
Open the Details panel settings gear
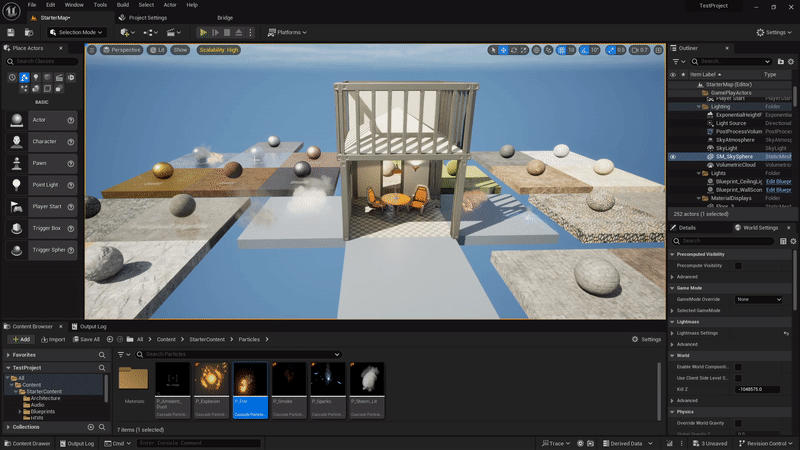[793, 241]
